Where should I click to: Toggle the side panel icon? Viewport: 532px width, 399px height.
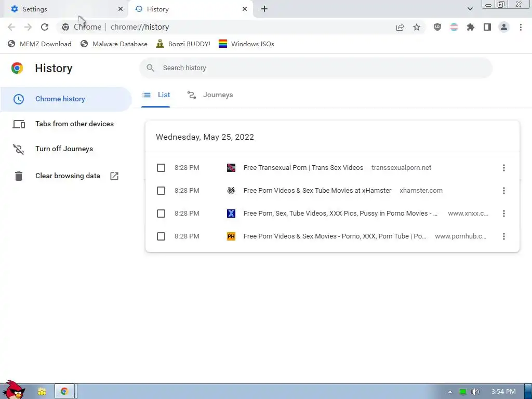pos(487,27)
